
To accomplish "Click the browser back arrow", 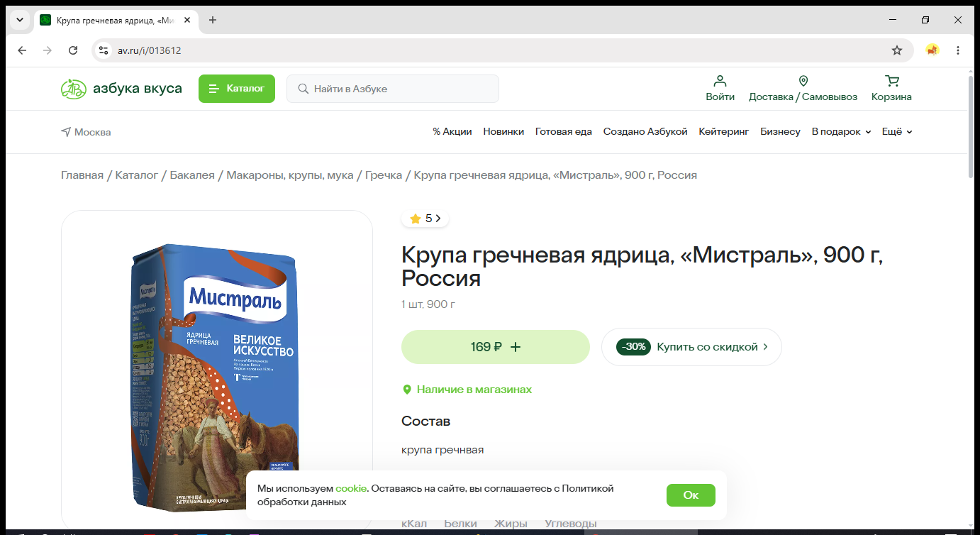I will pos(22,50).
